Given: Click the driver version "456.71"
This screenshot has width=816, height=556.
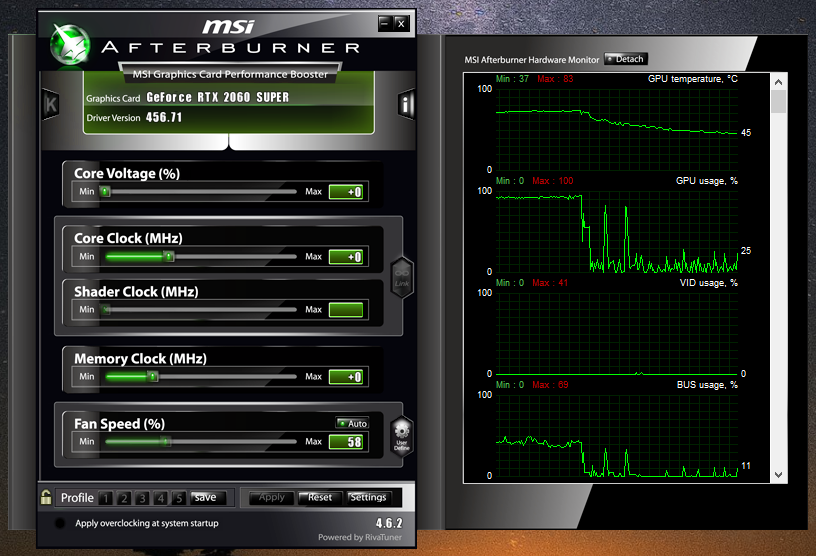Looking at the screenshot, I should (164, 117).
